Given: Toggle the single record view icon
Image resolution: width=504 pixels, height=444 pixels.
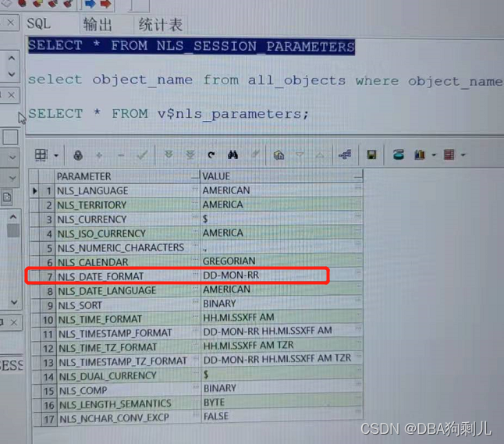Looking at the screenshot, I should point(279,155).
